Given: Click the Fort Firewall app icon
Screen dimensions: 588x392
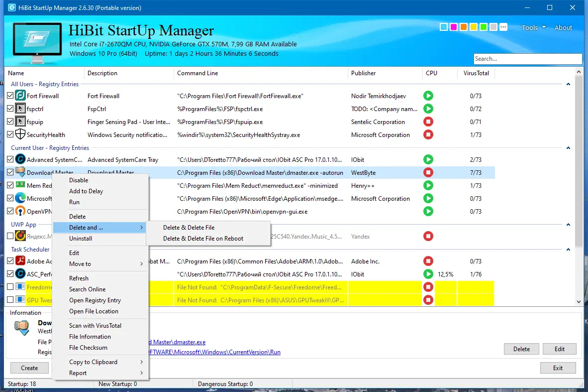Looking at the screenshot, I should 20,96.
